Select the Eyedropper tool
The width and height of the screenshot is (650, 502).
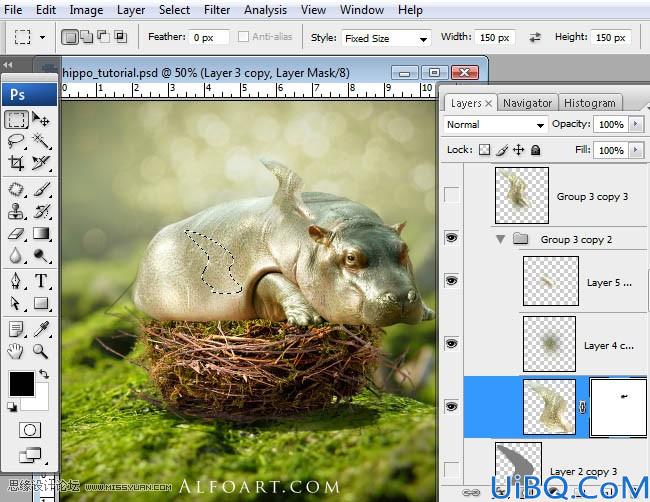coord(41,330)
